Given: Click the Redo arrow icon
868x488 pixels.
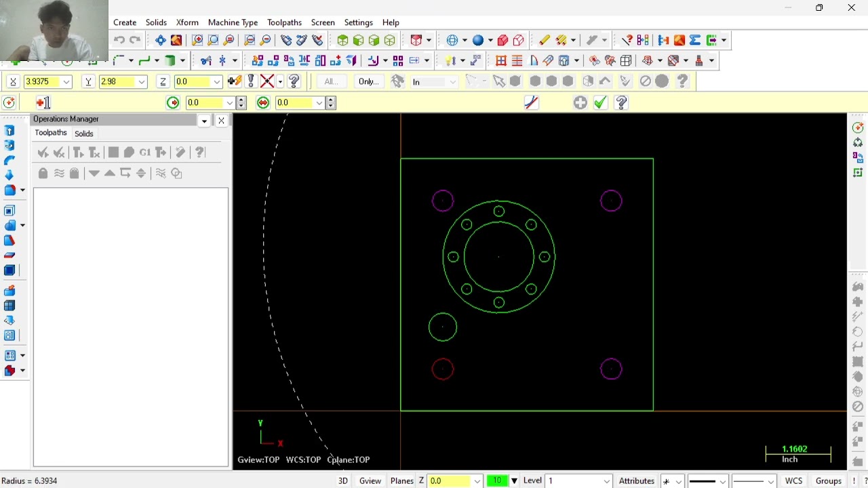Looking at the screenshot, I should (135, 40).
